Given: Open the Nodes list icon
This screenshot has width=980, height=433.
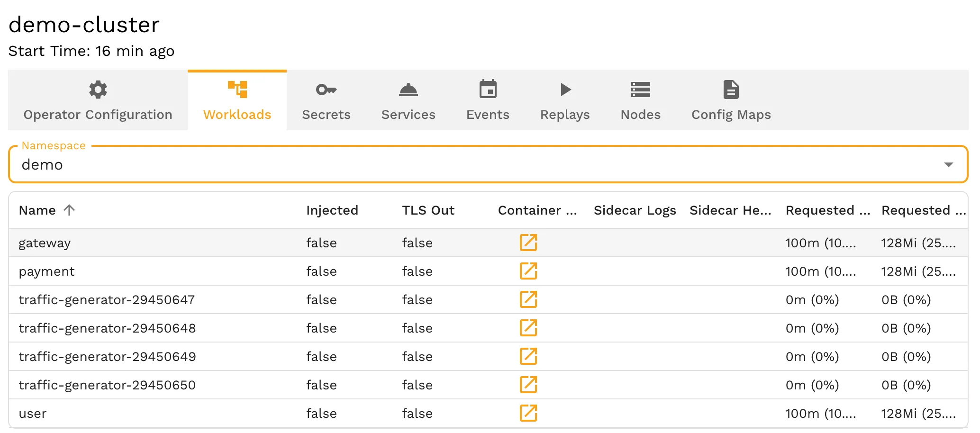Looking at the screenshot, I should coord(641,89).
